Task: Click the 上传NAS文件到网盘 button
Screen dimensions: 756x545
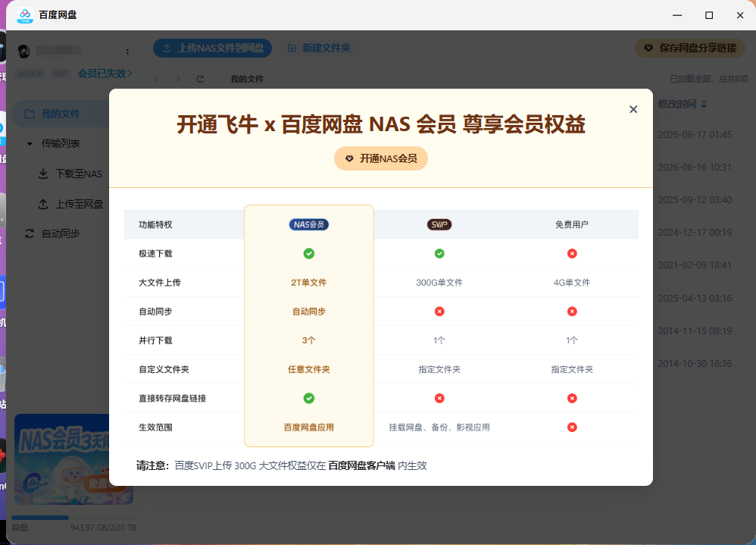Action: pos(213,49)
